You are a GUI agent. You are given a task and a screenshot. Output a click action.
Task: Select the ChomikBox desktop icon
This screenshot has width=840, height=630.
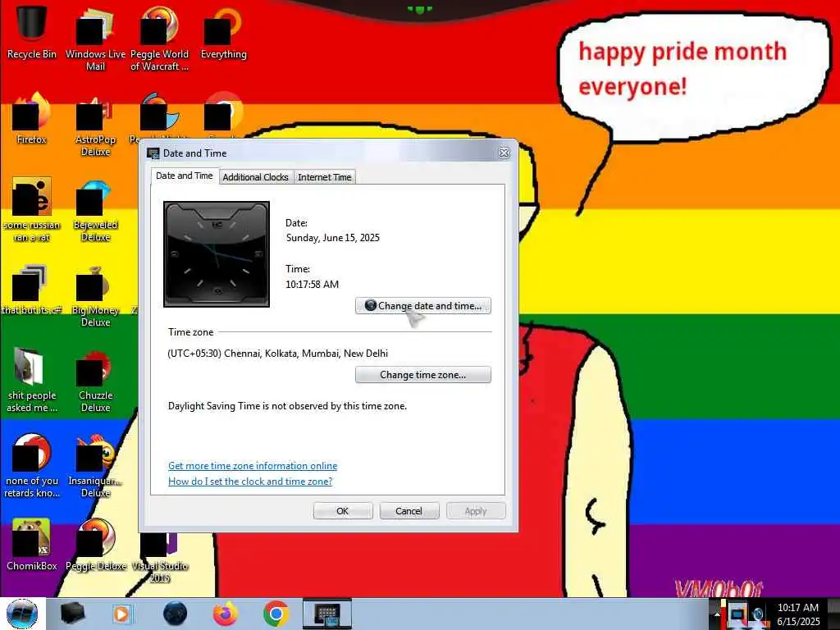tap(32, 545)
